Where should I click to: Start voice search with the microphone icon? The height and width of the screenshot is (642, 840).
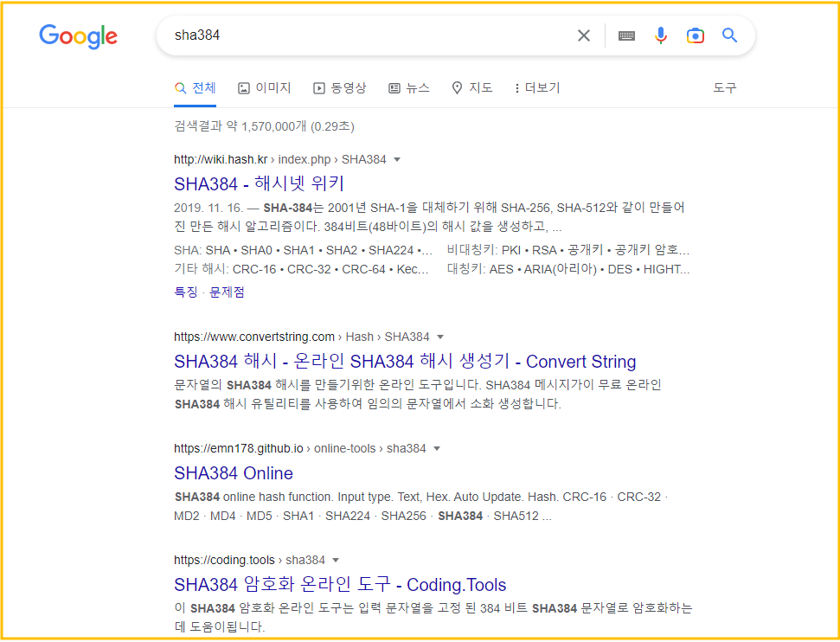tap(660, 35)
